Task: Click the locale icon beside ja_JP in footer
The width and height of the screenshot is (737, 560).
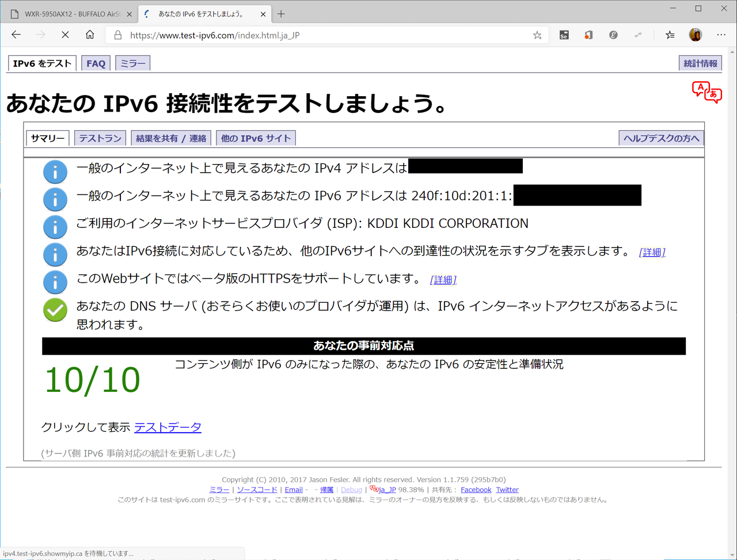Action: pos(374,489)
